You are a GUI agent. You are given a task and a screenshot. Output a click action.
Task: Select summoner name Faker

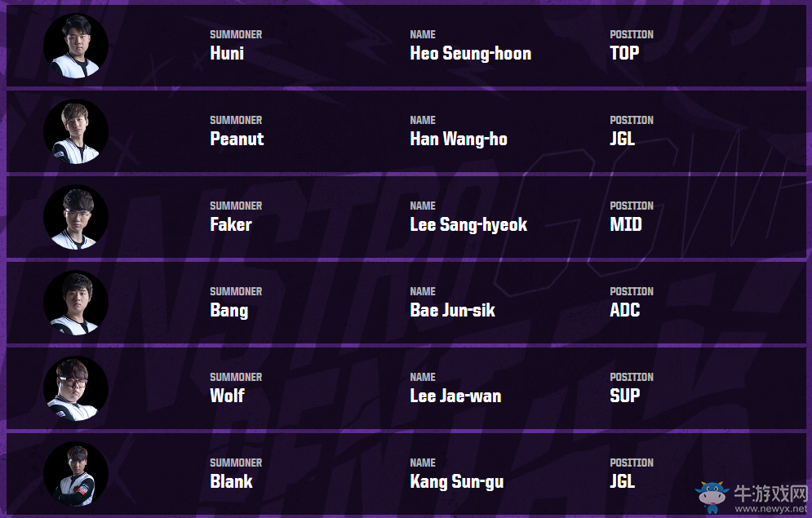click(231, 225)
